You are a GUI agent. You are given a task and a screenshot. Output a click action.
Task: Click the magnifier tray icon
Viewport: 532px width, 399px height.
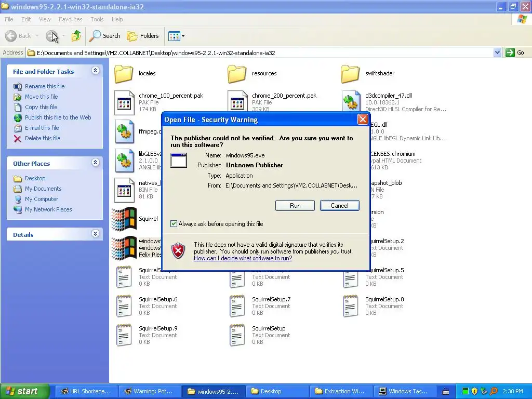point(494,391)
